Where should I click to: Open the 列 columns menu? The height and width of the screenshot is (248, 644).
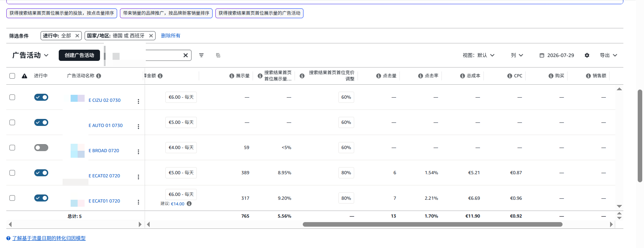517,55
